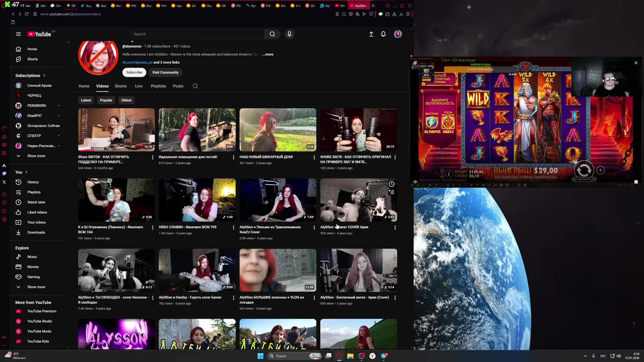The image size is (644, 362).
Task: Click the browser address bar URL
Action: (x=70, y=14)
